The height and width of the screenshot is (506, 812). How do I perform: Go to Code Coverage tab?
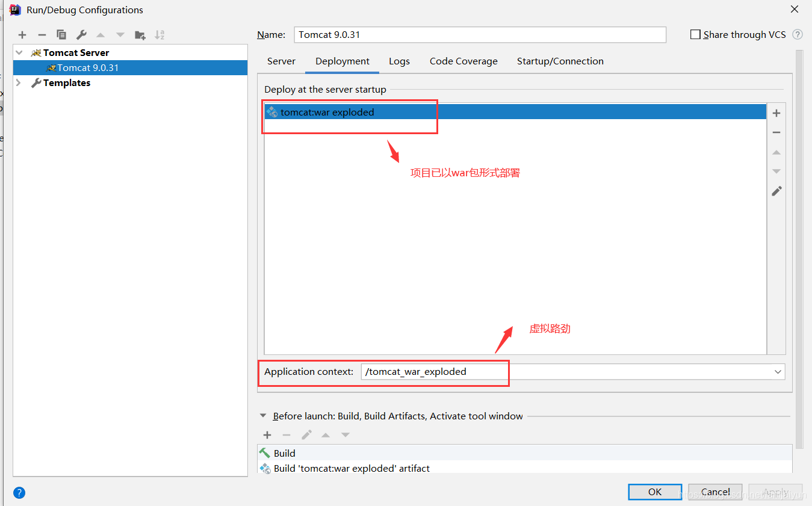coord(463,61)
